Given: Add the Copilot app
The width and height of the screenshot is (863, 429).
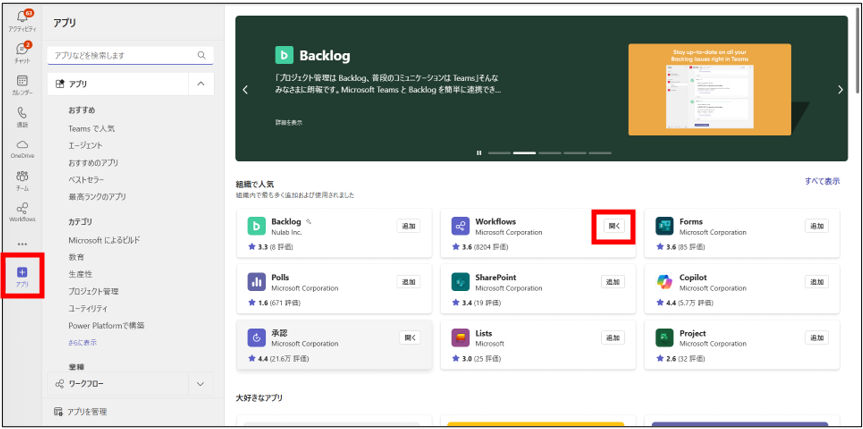Looking at the screenshot, I should click(x=817, y=281).
